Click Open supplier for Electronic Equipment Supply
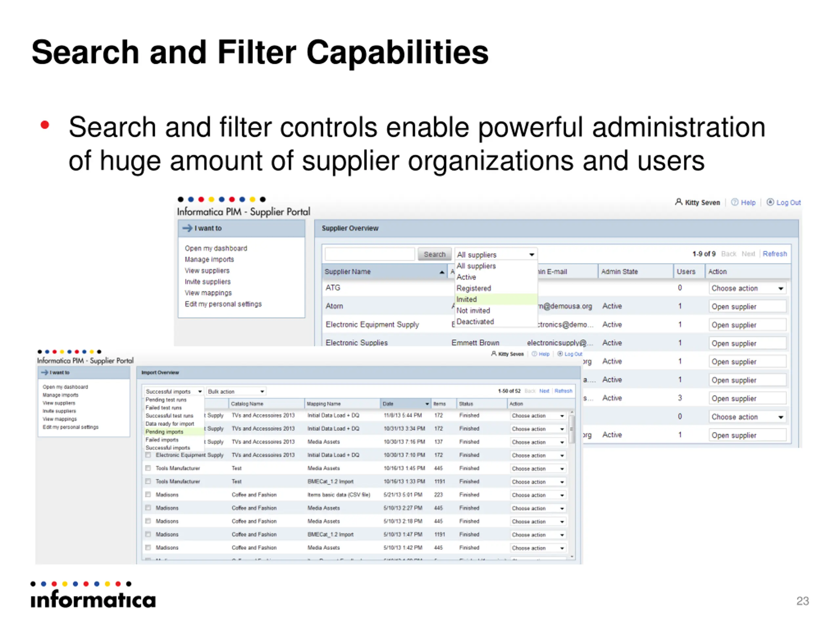Screen dimensions: 840x630 pos(747,325)
